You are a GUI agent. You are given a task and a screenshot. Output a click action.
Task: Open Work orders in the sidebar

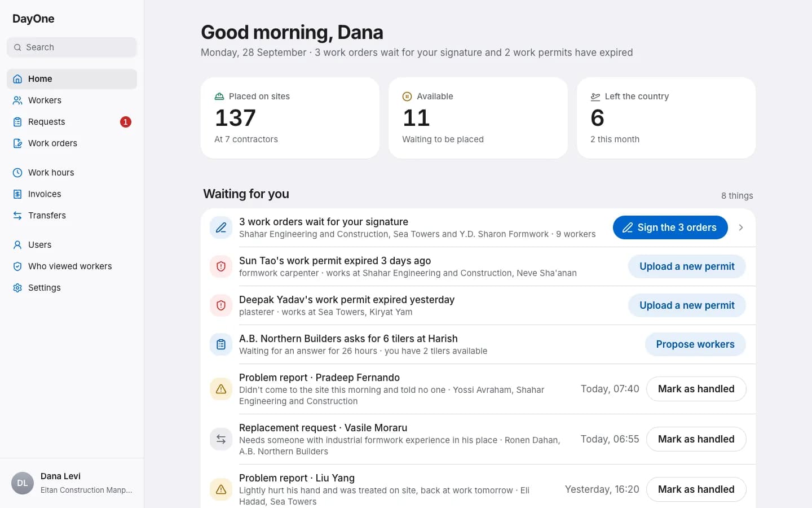pos(72,143)
